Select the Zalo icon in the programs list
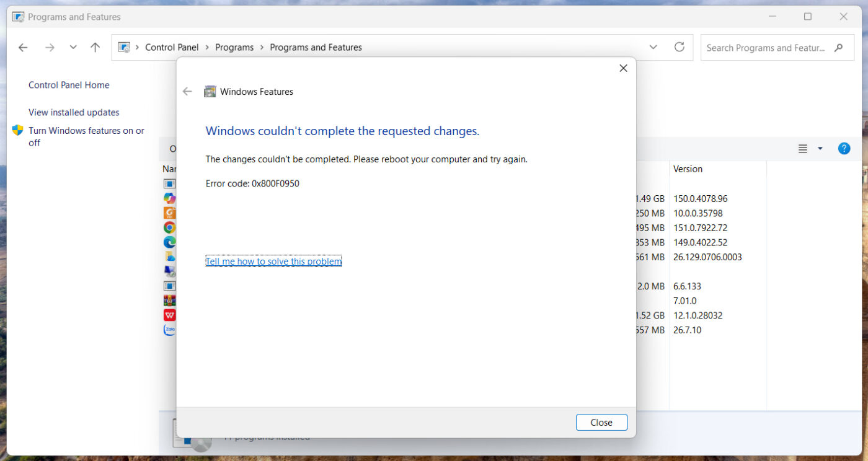The height and width of the screenshot is (461, 868). pyautogui.click(x=169, y=330)
